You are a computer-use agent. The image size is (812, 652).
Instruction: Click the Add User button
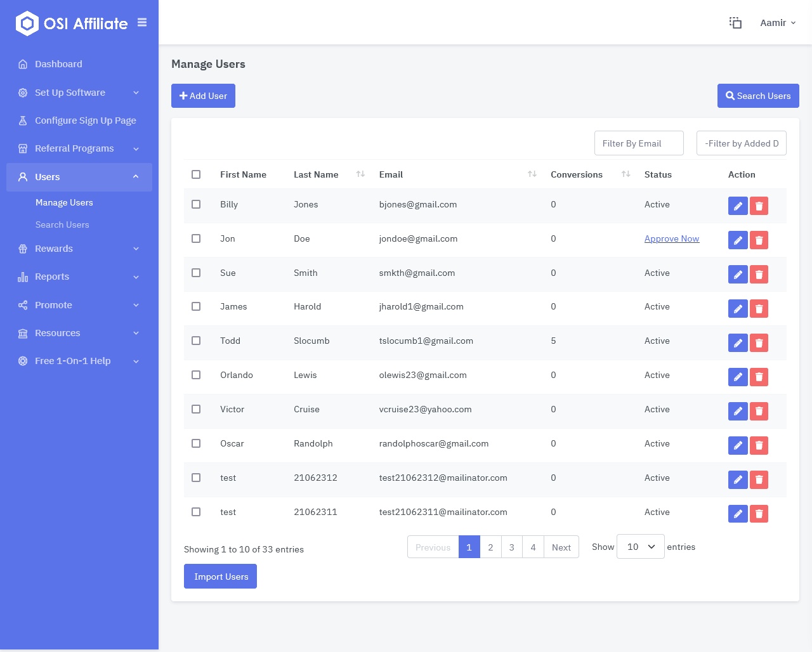[x=203, y=95]
